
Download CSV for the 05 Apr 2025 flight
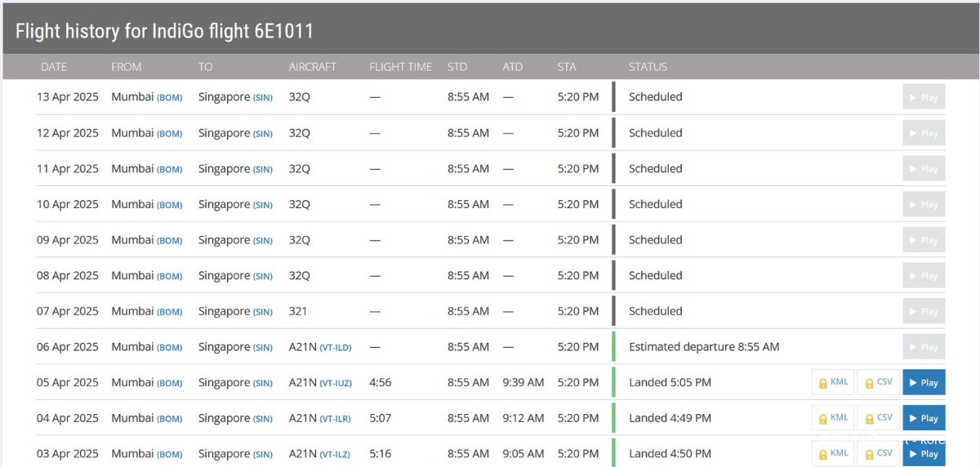(878, 382)
